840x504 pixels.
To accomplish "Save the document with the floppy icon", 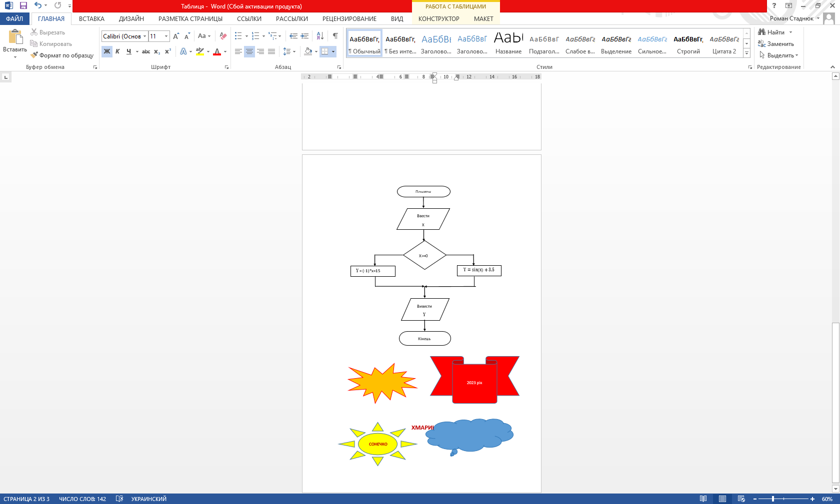I will click(x=23, y=5).
